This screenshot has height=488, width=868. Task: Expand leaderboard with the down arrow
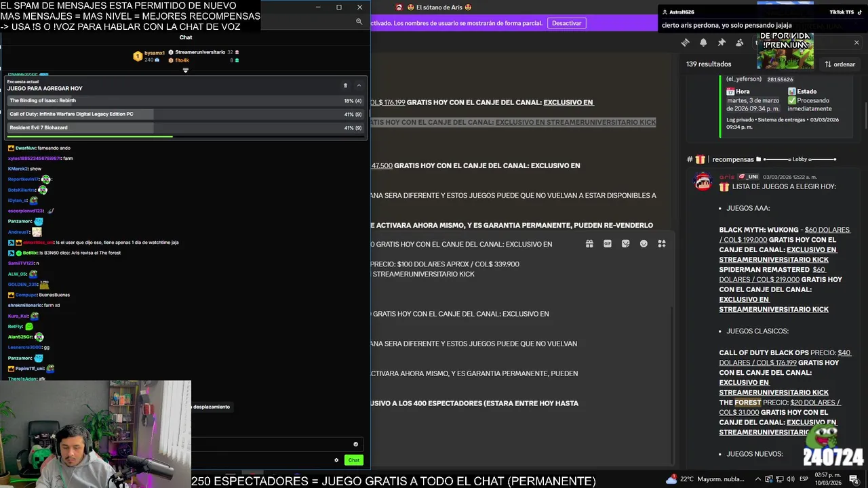[185, 70]
